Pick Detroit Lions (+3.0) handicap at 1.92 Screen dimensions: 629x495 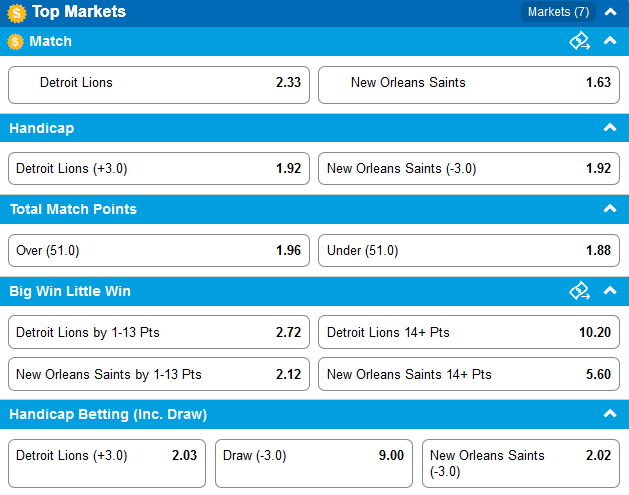point(159,168)
